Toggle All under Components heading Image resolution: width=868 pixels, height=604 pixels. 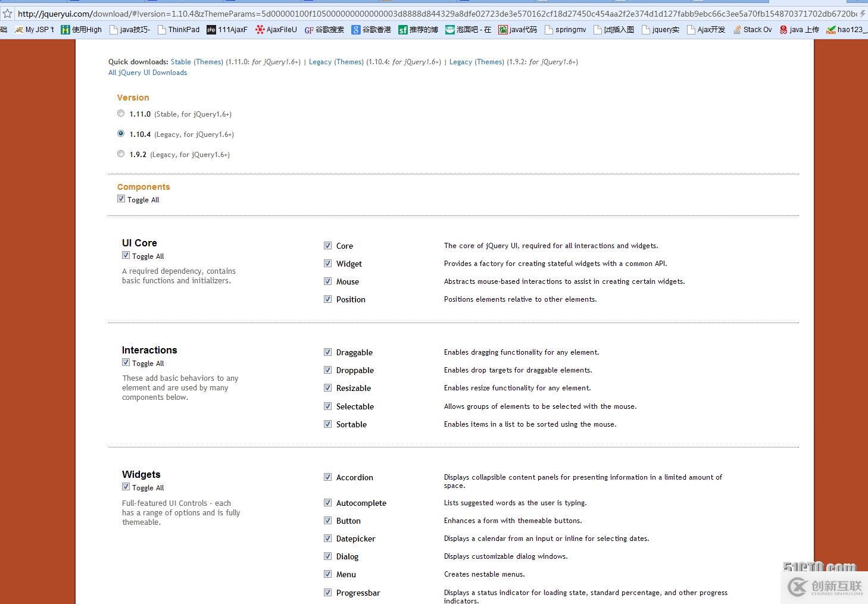121,199
